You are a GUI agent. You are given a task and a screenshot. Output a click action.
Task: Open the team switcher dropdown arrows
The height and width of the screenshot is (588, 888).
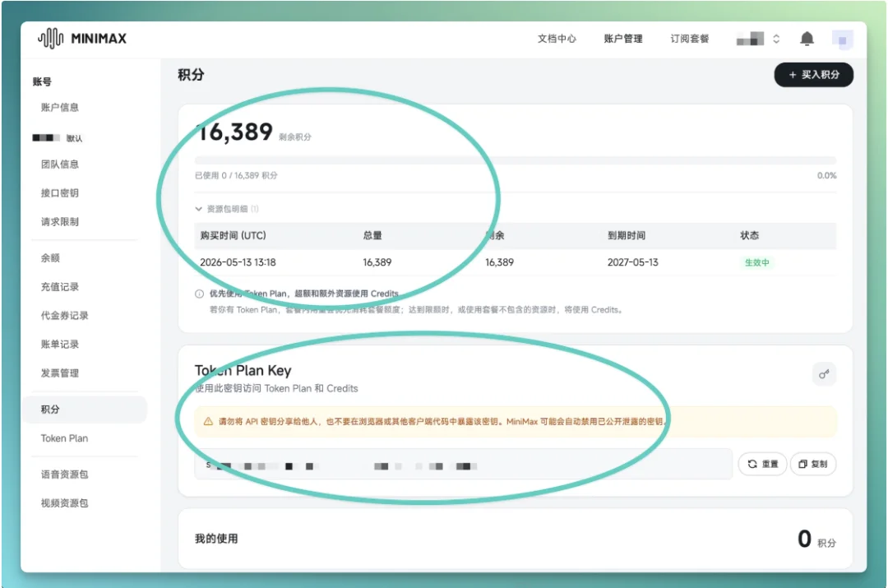[x=776, y=39]
